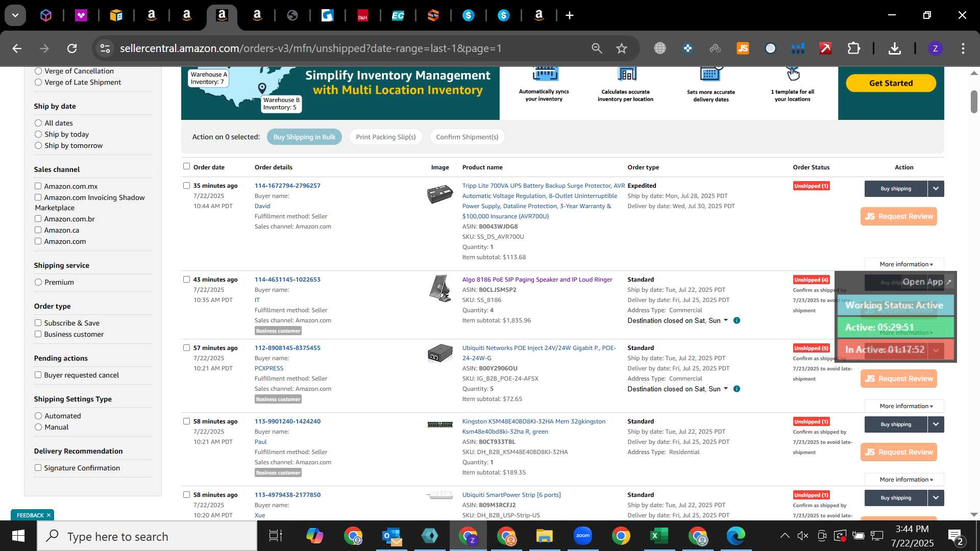This screenshot has width=980, height=551.
Task: Expand Buy shipping dropdown for Kingston order
Action: tap(936, 424)
